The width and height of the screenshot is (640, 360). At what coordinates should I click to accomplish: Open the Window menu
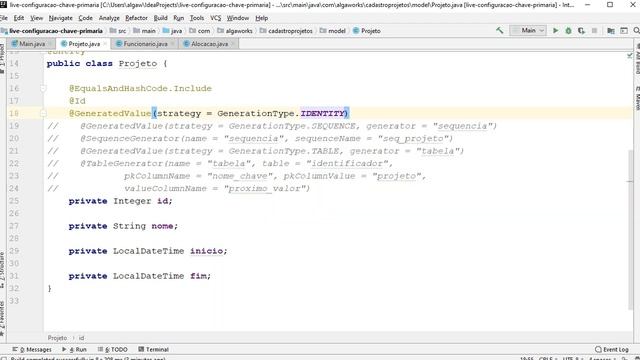(238, 18)
